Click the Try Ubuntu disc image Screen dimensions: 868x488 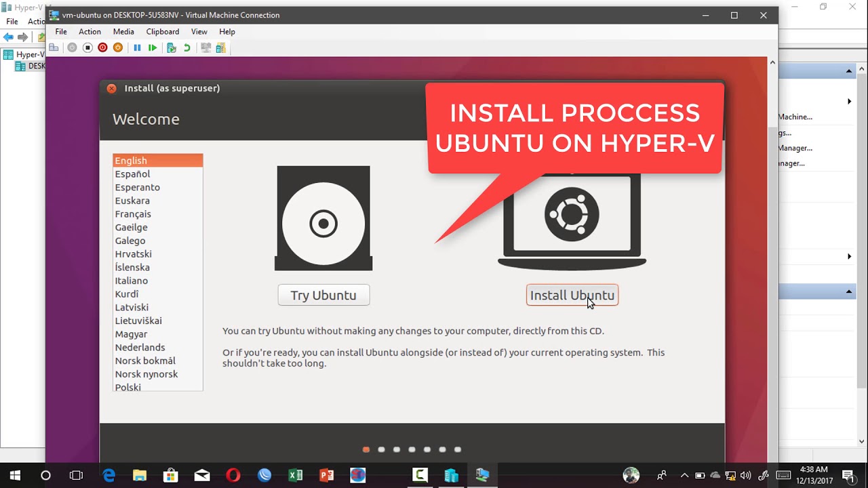coord(323,218)
